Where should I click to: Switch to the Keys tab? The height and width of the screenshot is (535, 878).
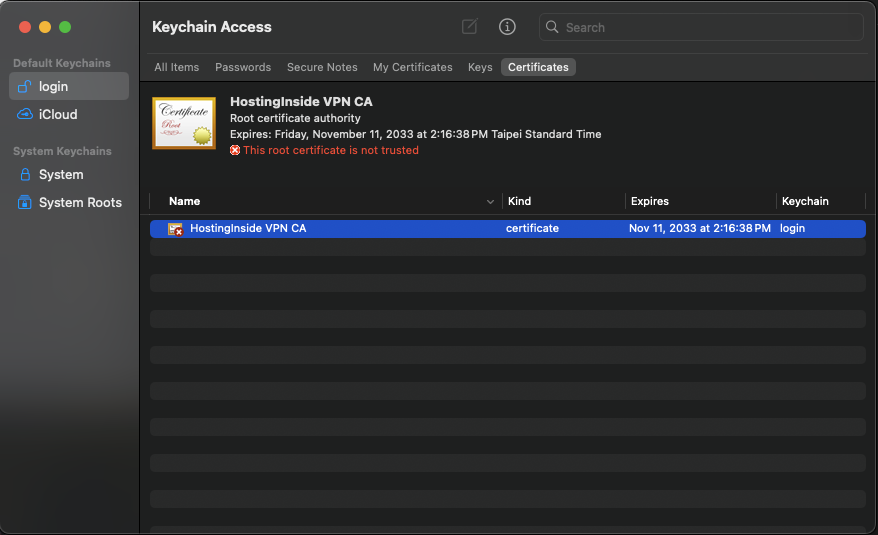(480, 67)
